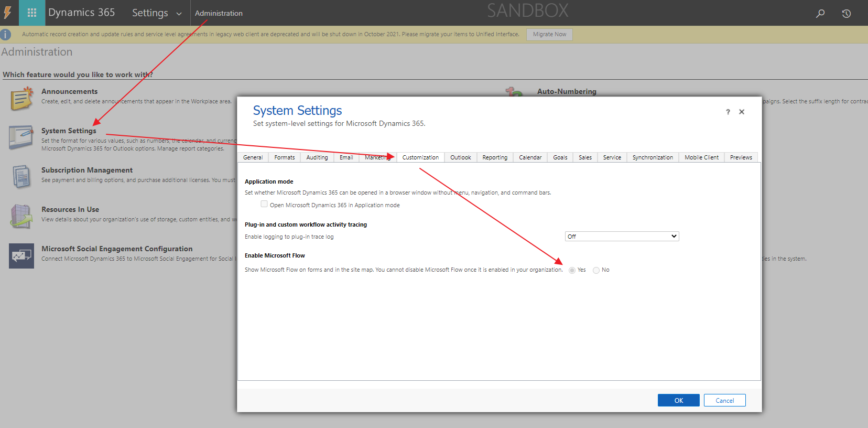Check Open Dynamics 365 in Application mode
The image size is (868, 428).
click(264, 204)
